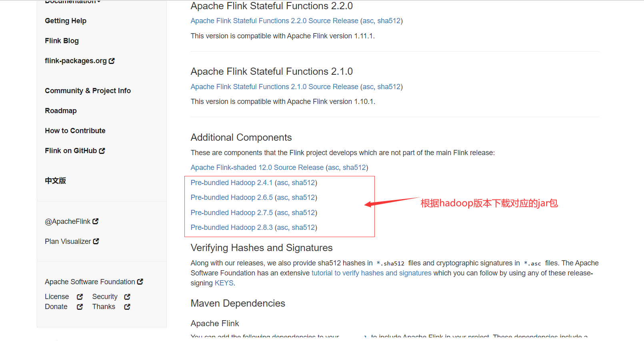
Task: Open the tutorial to verify hashes and signatures
Action: point(371,273)
